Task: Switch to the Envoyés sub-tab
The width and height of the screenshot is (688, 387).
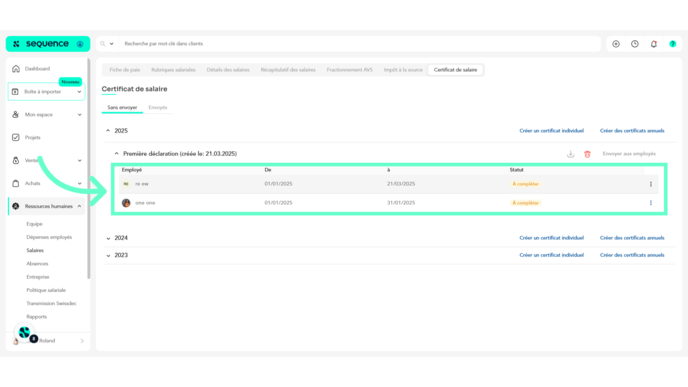Action: point(158,108)
